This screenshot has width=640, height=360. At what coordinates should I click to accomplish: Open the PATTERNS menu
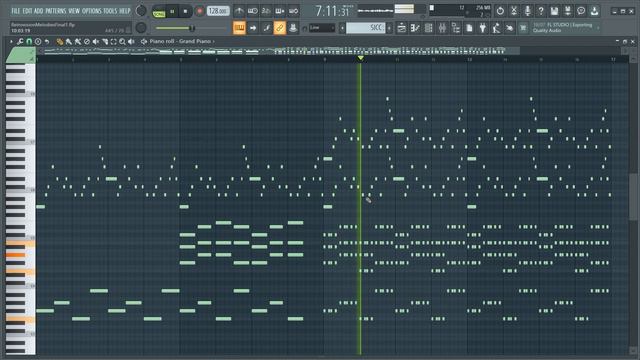pos(56,11)
